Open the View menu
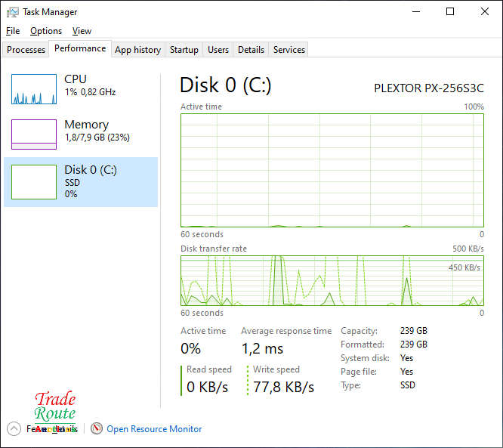503x448 pixels. click(x=82, y=31)
